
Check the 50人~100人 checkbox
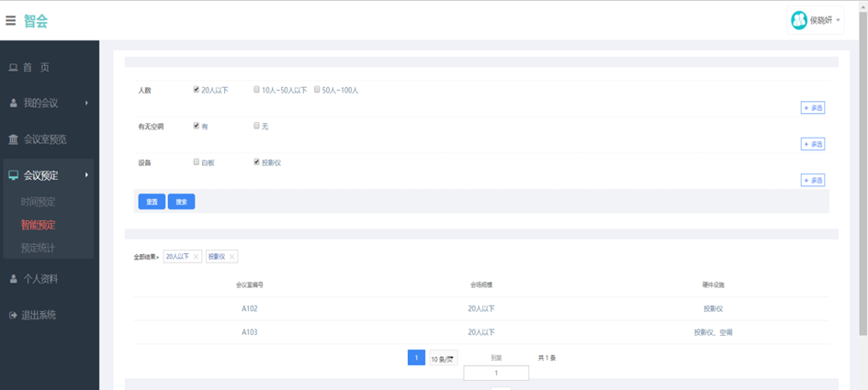(317, 89)
